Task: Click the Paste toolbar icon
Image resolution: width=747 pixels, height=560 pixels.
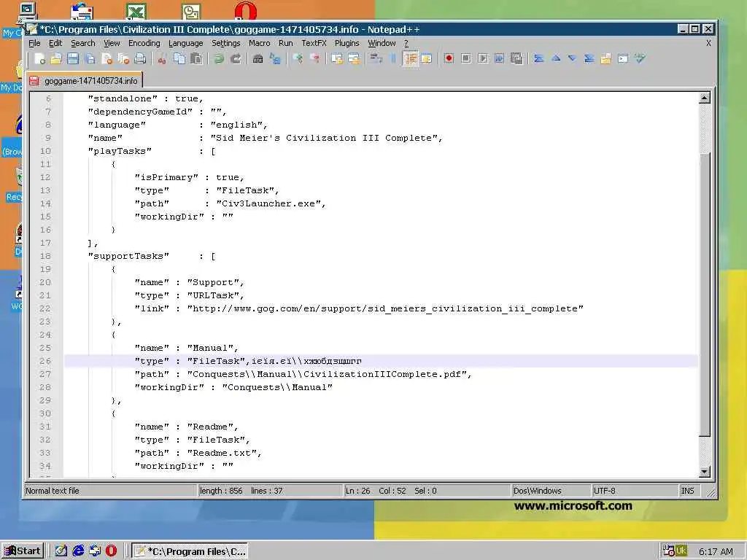Action: click(196, 58)
